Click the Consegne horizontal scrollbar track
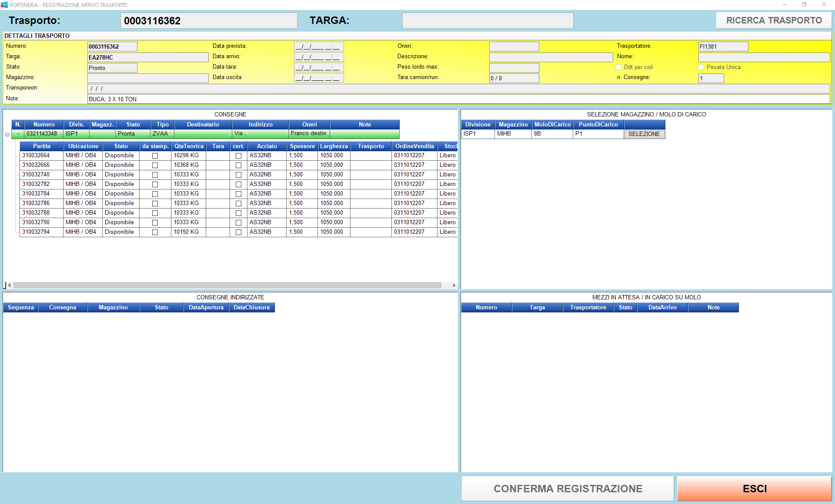 [x=227, y=285]
